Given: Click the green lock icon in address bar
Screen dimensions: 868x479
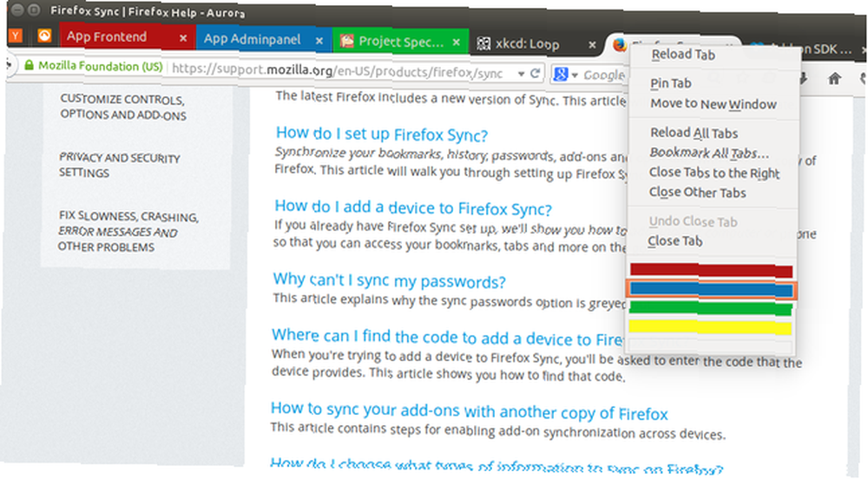Looking at the screenshot, I should pos(29,65).
